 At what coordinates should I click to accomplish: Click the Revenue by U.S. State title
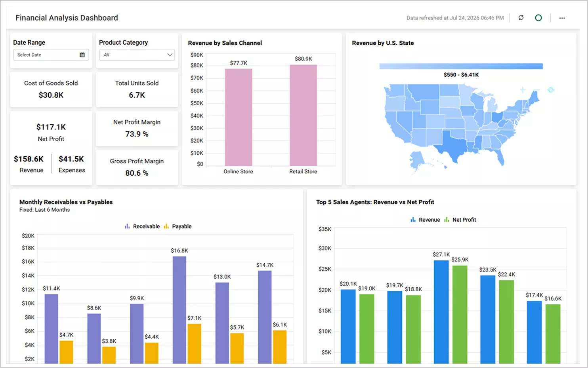(x=383, y=43)
